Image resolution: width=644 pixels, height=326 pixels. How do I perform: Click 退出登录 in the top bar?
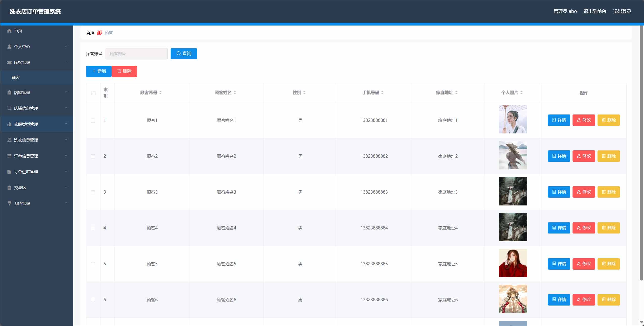[622, 11]
